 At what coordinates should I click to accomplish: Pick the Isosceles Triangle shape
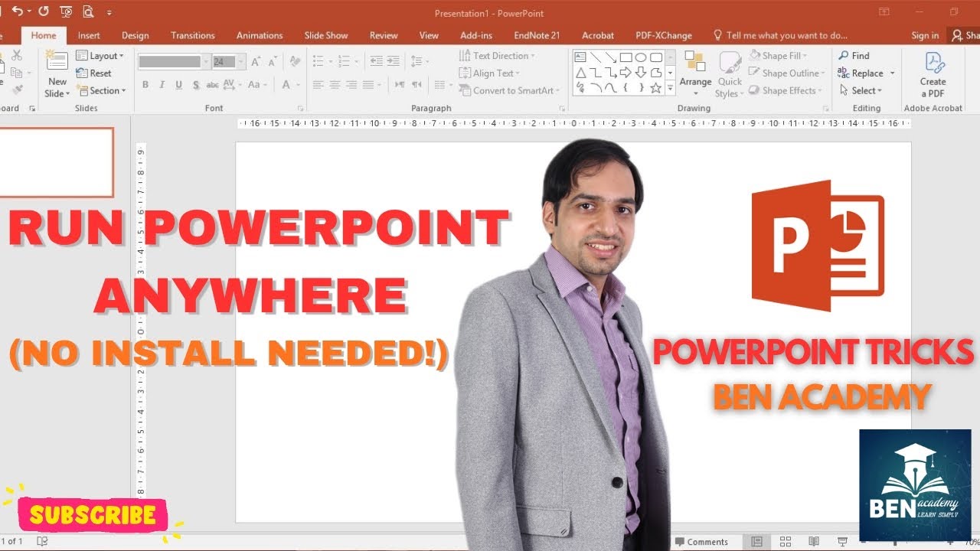(x=580, y=73)
